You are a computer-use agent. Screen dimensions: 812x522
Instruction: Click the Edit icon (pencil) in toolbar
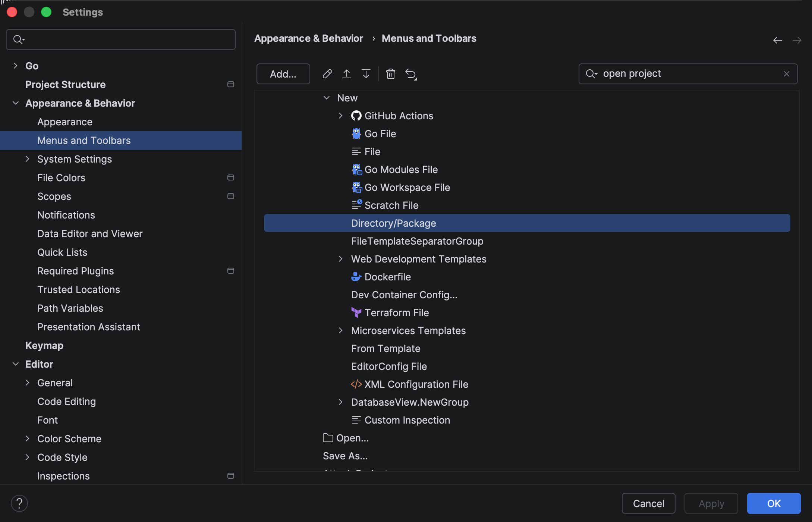[327, 74]
